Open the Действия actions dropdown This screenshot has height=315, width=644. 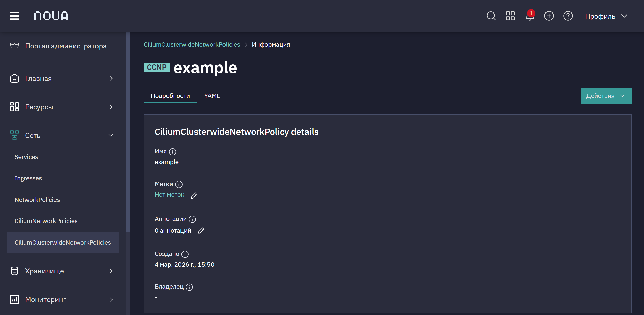point(606,96)
